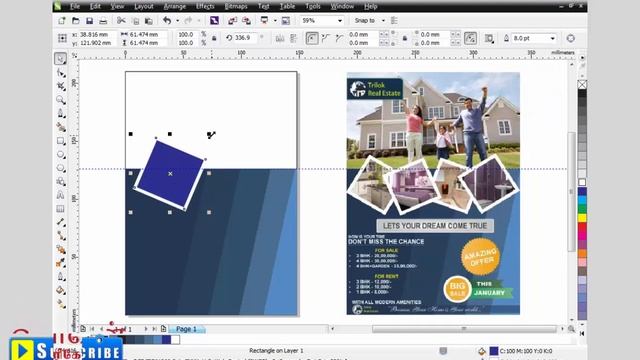The image size is (640, 360).
Task: Open the File menu
Action: pos(75,6)
